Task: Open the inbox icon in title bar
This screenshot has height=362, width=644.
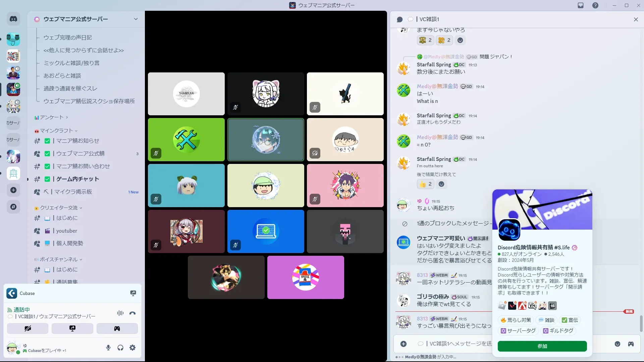Action: pyautogui.click(x=581, y=5)
